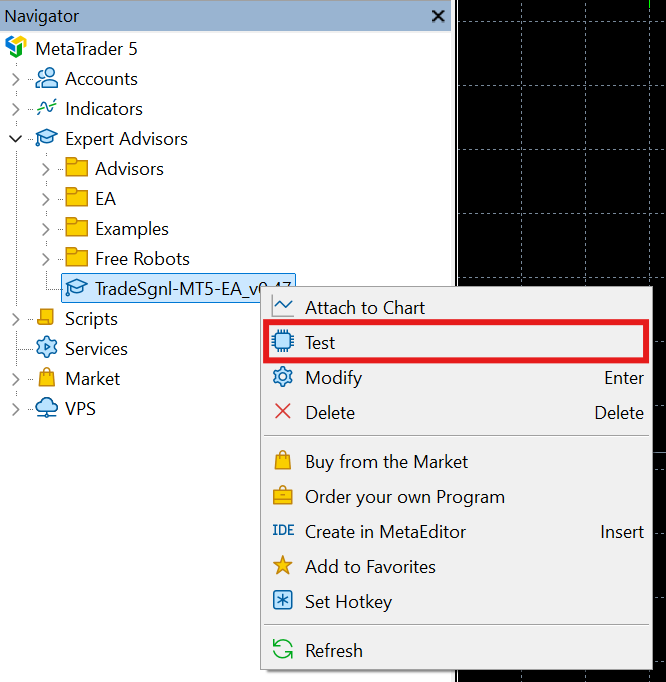Click the Buy from the Market bag icon
Image resolution: width=666 pixels, height=682 pixels.
pos(283,460)
